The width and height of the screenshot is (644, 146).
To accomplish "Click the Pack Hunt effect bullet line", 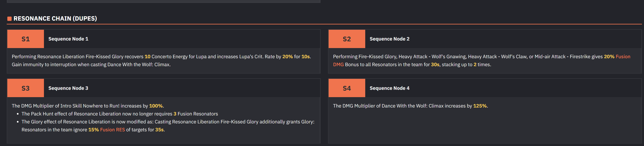I will click(x=119, y=114).
